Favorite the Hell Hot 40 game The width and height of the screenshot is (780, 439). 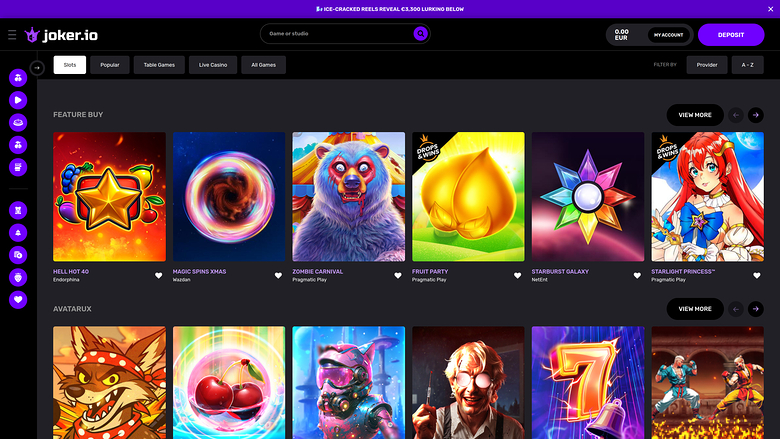pyautogui.click(x=158, y=275)
